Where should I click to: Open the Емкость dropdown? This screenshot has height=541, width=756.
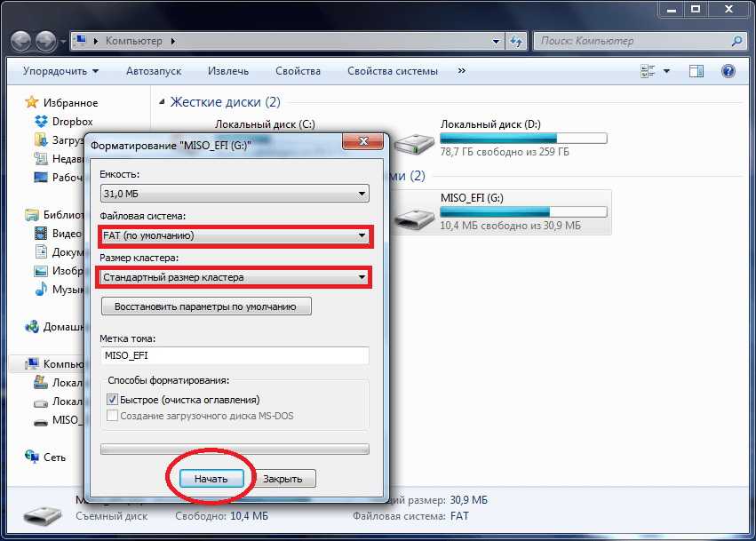(x=235, y=194)
